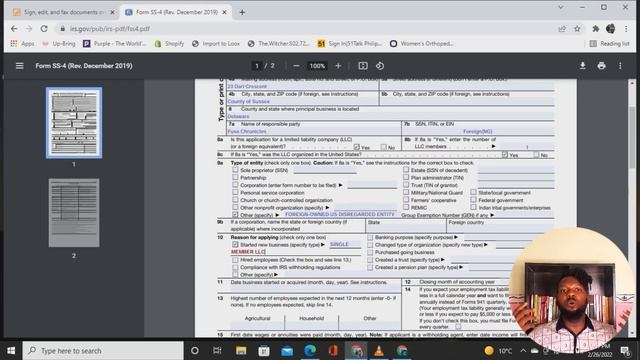Image resolution: width=640 pixels, height=360 pixels.
Task: Select the Form SS-4 browser tab
Action: 176,12
